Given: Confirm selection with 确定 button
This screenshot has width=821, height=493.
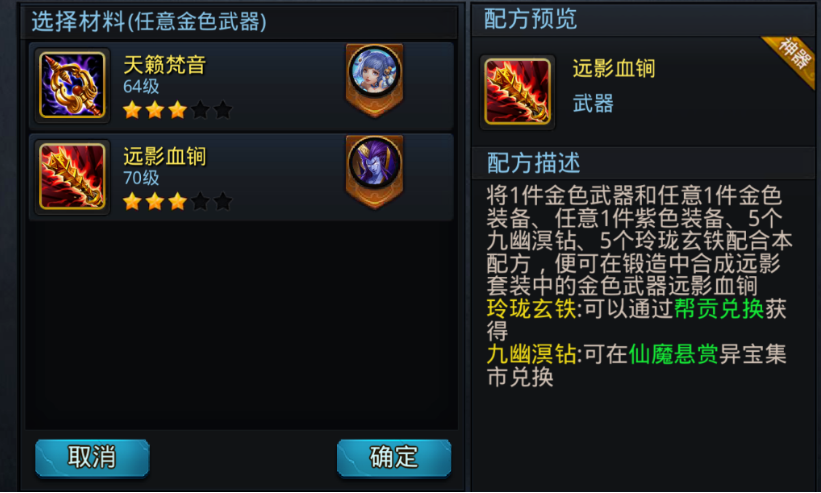Looking at the screenshot, I should 394,458.
